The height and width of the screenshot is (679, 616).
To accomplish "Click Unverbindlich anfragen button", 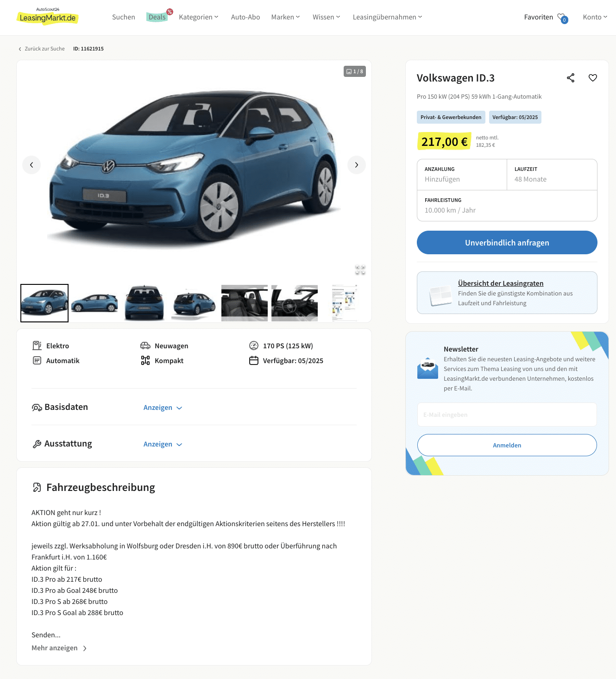I will coord(507,243).
